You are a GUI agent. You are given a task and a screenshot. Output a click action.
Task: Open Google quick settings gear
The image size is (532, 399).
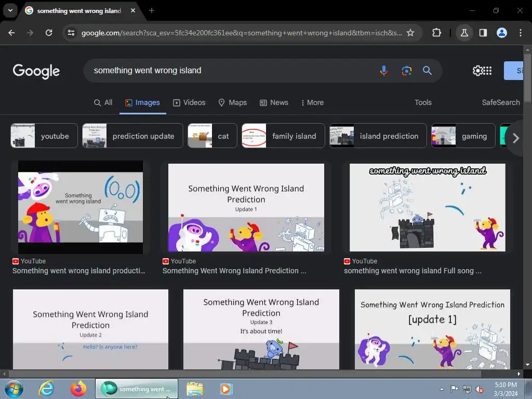click(477, 71)
